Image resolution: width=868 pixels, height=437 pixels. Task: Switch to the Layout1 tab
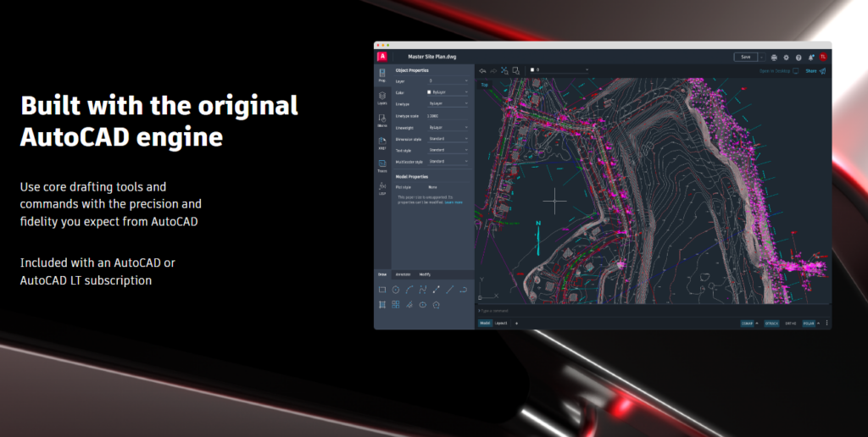pos(501,323)
